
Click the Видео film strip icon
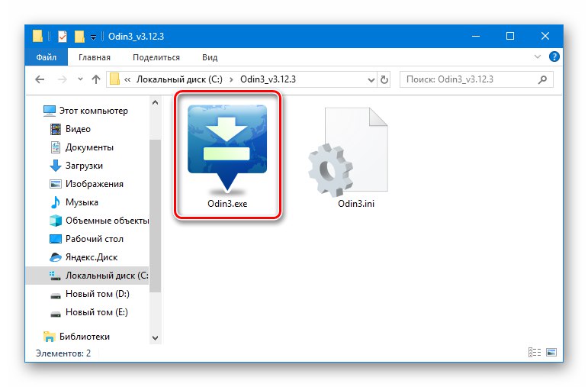click(x=56, y=129)
